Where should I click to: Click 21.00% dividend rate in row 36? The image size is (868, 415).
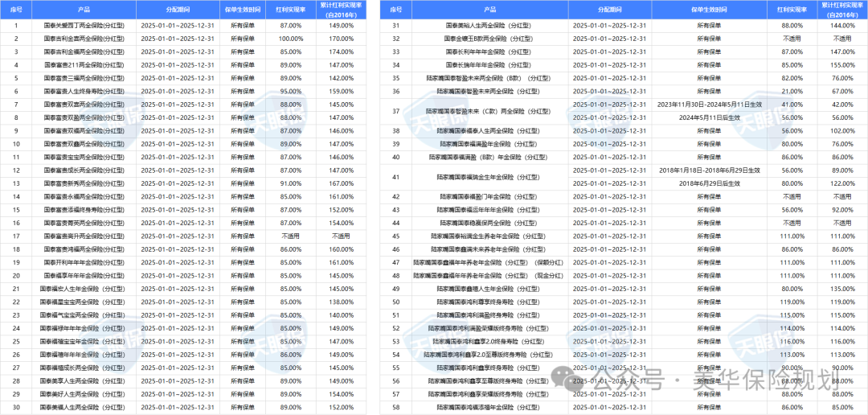point(792,92)
